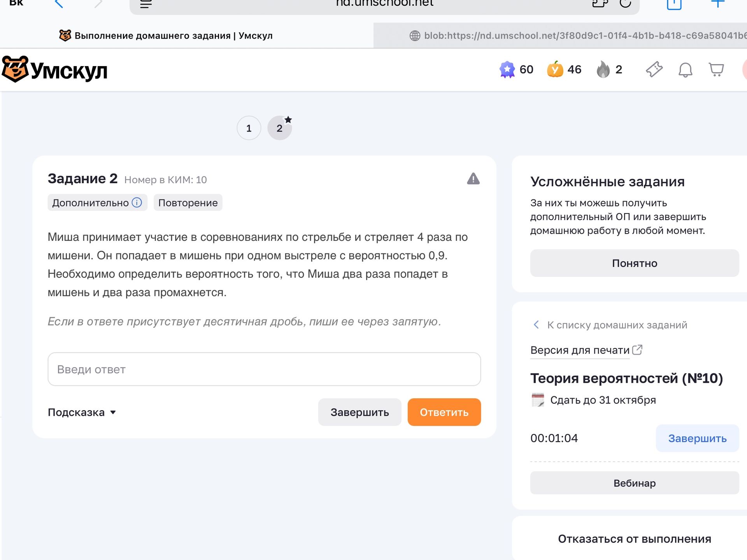Open Версия для печати link
747x560 pixels.
(x=586, y=350)
